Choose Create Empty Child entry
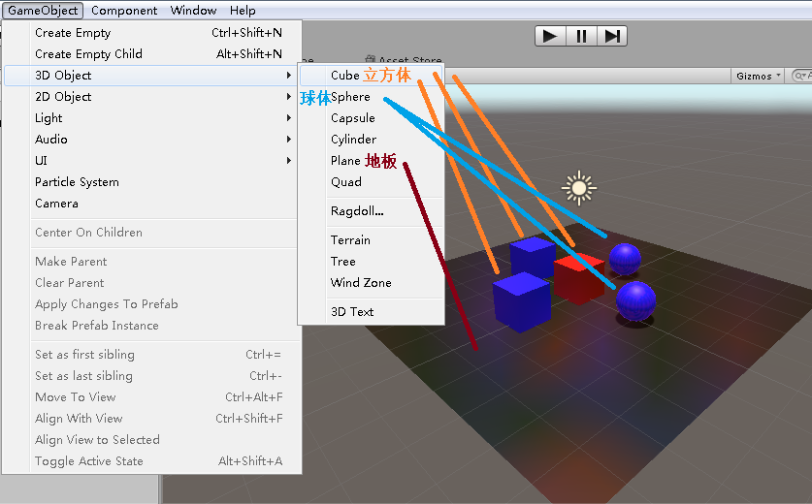812x504 pixels. pos(152,54)
